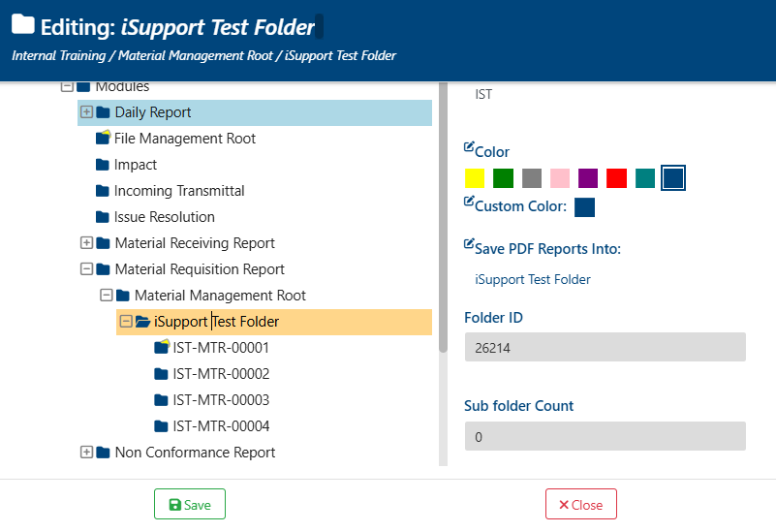Select Material Receiving Report in the tree
The height and width of the screenshot is (532, 776).
point(195,243)
